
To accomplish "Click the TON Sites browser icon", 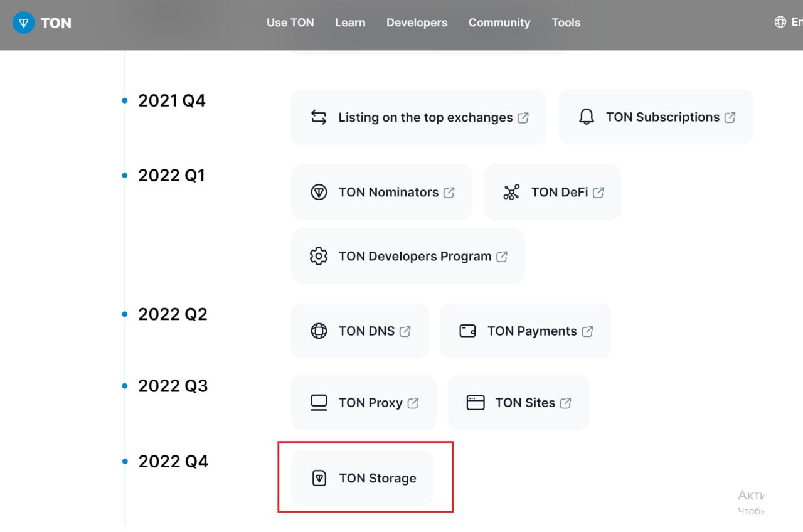I will coord(476,403).
